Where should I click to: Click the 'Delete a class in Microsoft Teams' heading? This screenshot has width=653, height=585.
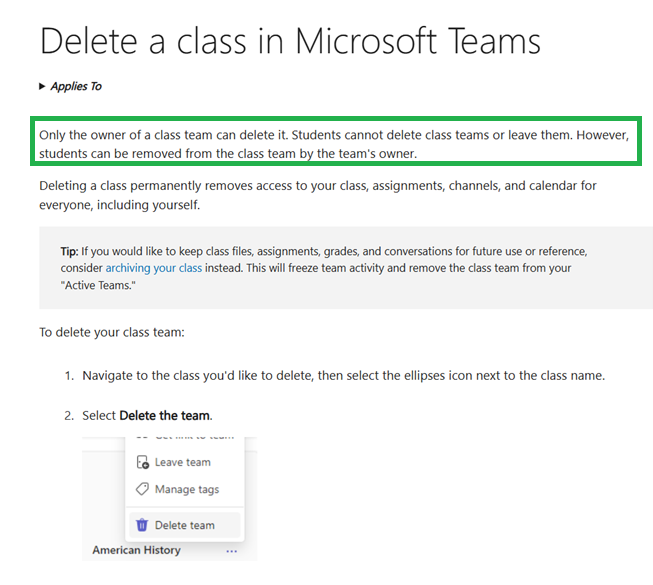coord(290,41)
